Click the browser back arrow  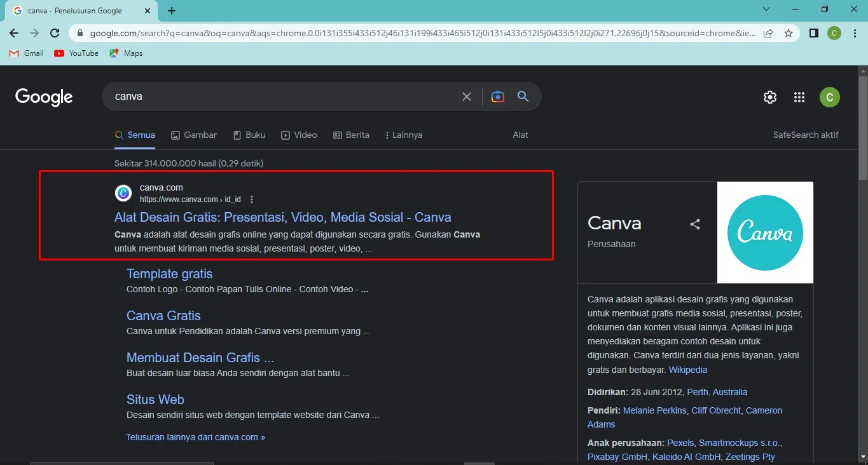pos(14,33)
